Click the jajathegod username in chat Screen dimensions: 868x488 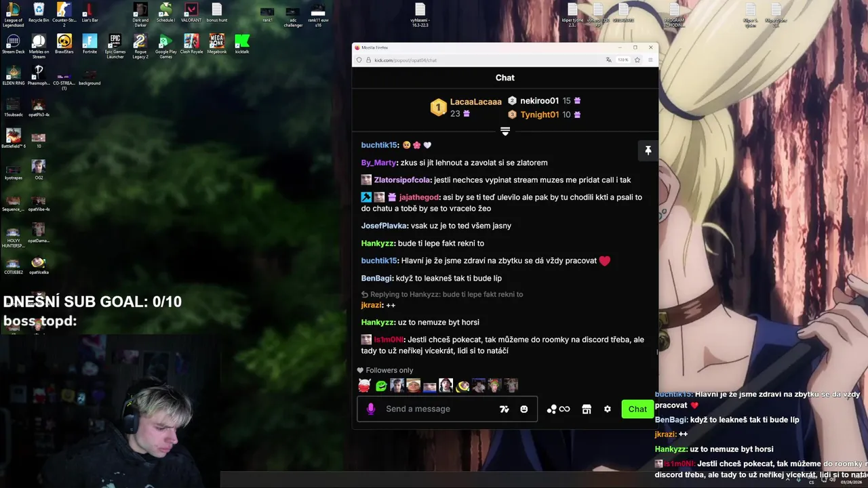point(419,197)
